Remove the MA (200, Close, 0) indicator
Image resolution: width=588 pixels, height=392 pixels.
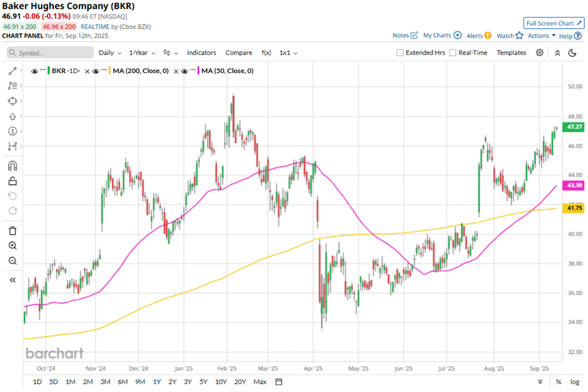pyautogui.click(x=176, y=71)
